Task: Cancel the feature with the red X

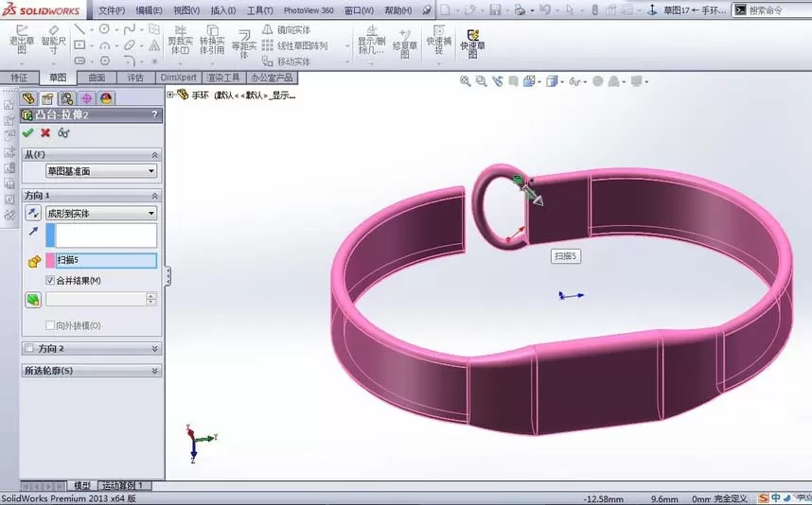Action: point(45,133)
